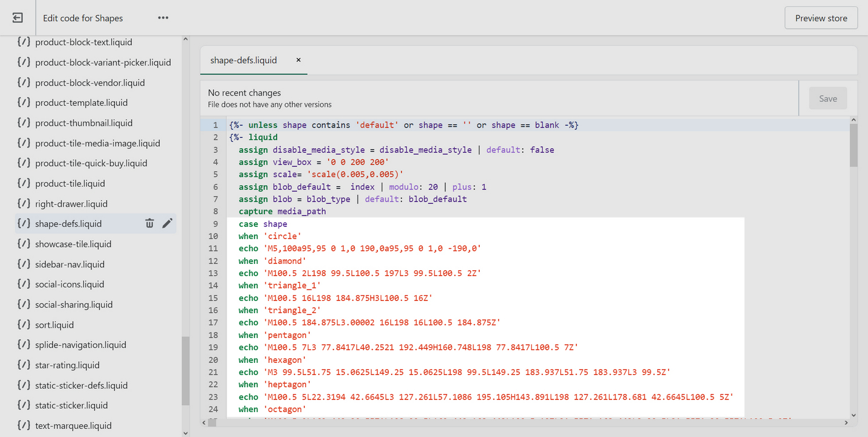Open showcase-tile.liquid file
Screen dimensions: 868x437
click(73, 244)
